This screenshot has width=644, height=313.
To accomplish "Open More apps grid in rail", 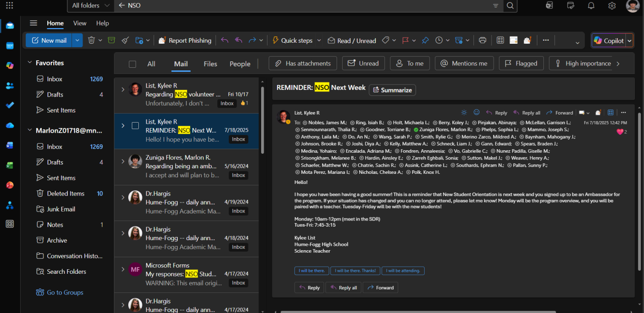I will point(10,224).
